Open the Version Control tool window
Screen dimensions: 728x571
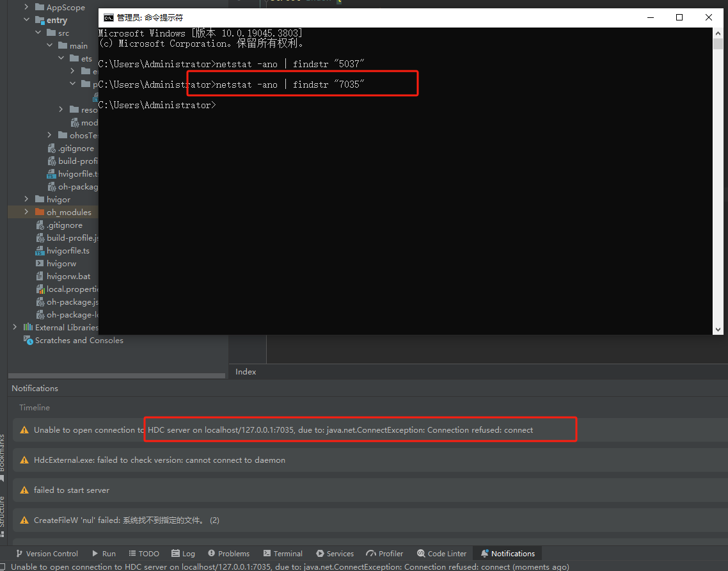[x=47, y=553]
